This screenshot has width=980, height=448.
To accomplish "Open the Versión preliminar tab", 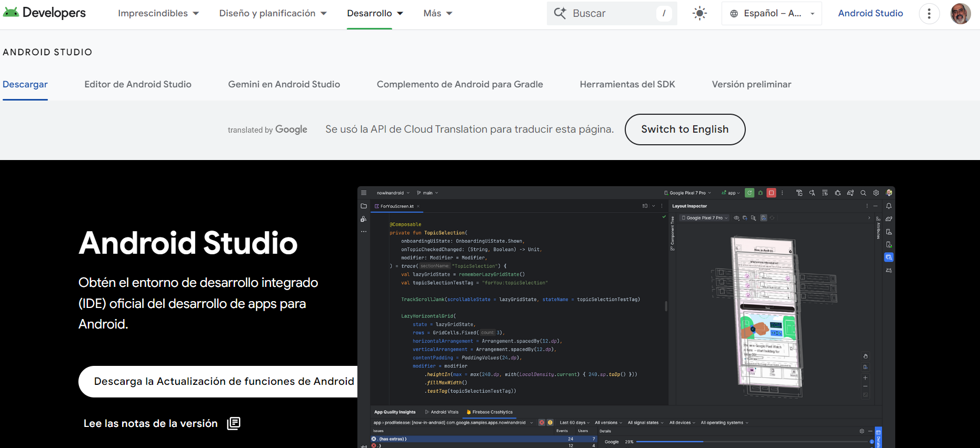I will [752, 84].
